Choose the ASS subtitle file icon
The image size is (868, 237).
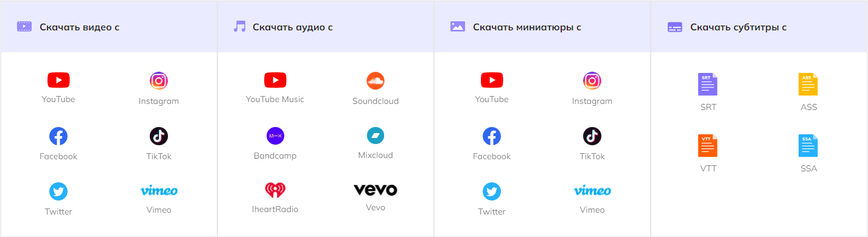[808, 84]
